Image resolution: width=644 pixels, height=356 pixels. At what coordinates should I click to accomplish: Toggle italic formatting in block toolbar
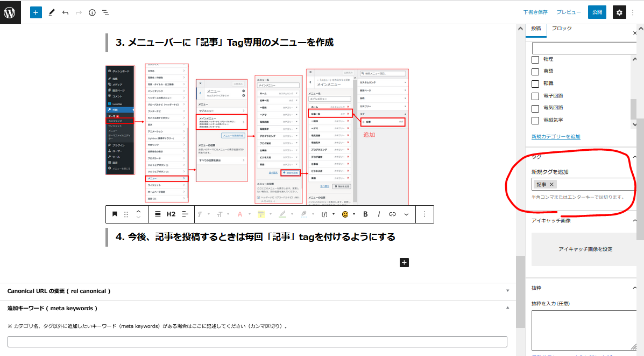pyautogui.click(x=379, y=214)
